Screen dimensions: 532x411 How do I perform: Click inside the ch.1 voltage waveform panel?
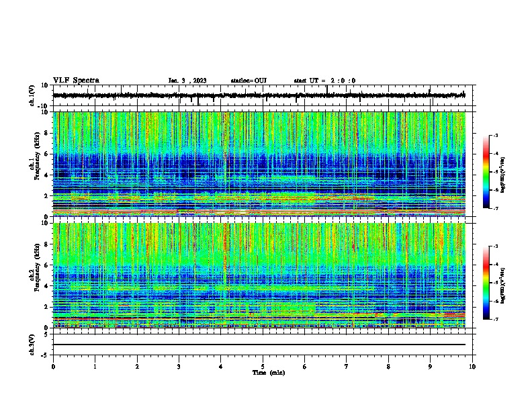click(263, 95)
